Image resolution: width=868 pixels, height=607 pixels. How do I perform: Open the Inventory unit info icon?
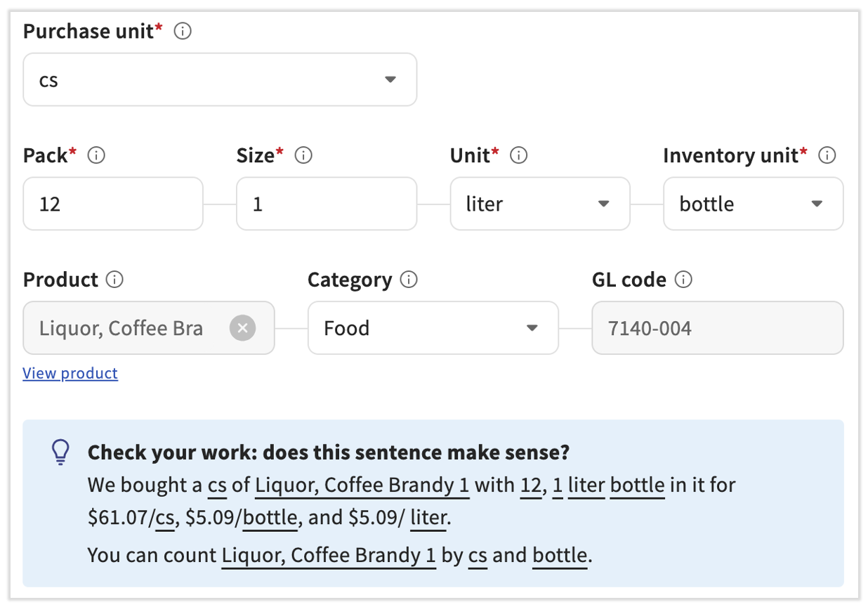827,155
